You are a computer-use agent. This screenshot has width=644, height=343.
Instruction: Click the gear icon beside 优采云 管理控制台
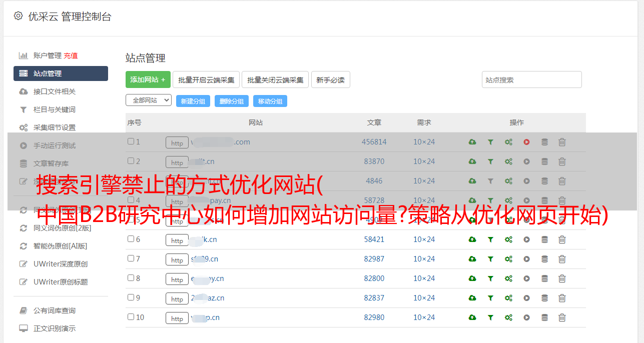click(x=19, y=16)
